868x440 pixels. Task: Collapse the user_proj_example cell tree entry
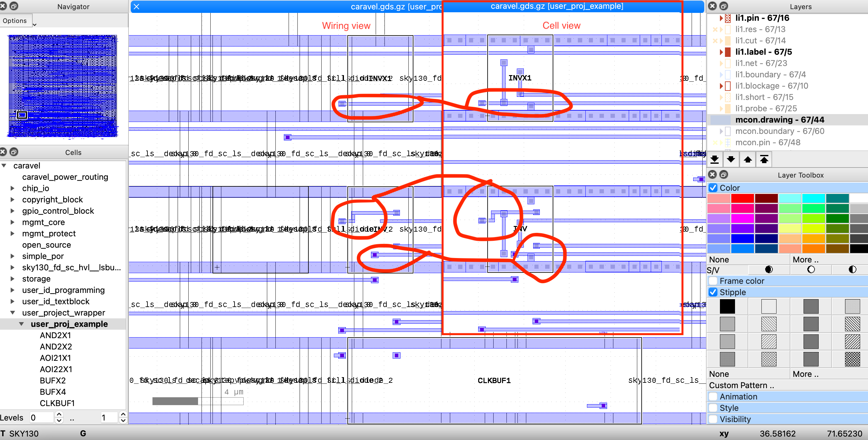point(22,324)
